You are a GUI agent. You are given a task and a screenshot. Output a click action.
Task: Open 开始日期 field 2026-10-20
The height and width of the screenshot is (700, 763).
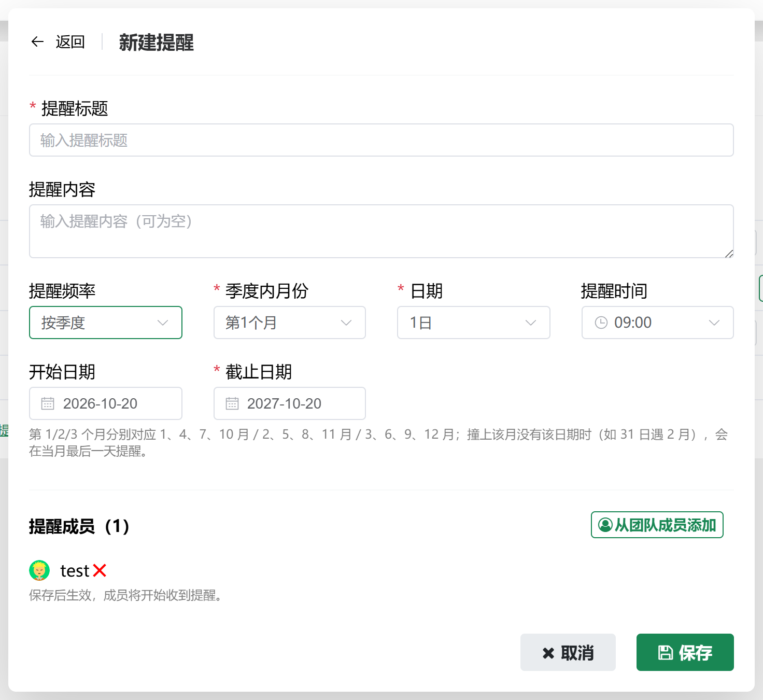click(x=106, y=403)
